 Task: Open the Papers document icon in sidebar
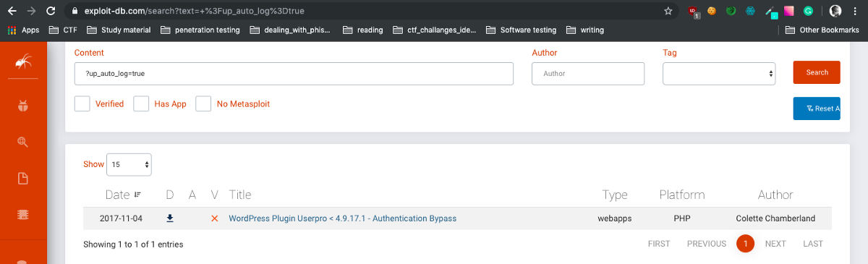point(23,178)
